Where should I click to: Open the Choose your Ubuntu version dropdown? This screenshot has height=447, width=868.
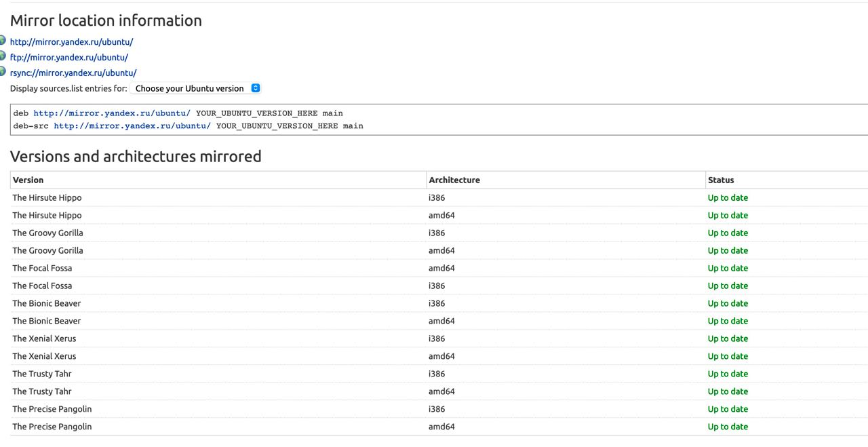pos(195,88)
